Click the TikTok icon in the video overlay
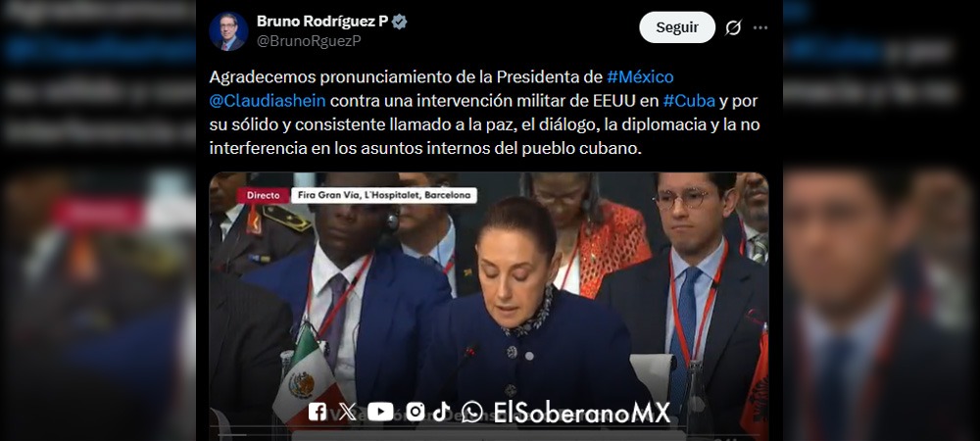The height and width of the screenshot is (441, 980). pos(442,412)
